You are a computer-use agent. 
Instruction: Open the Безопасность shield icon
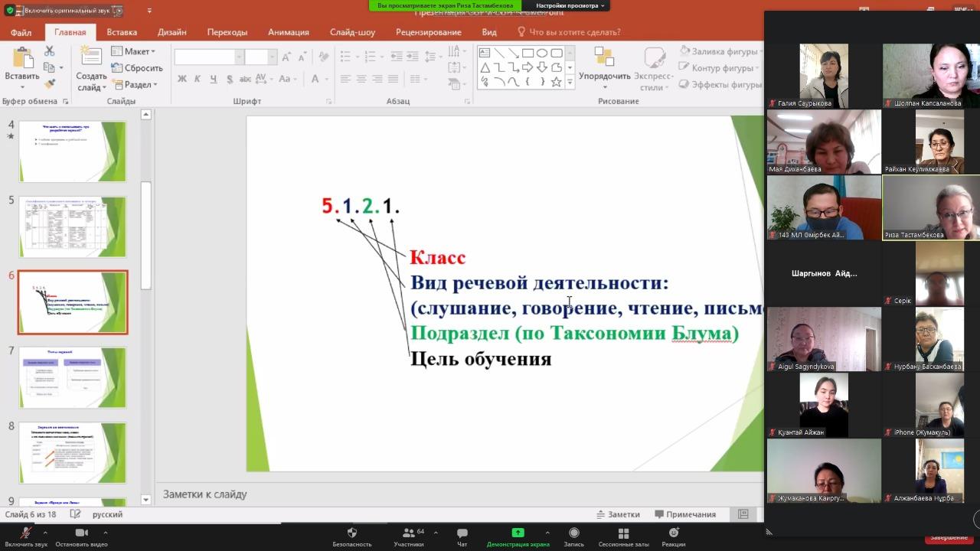351,533
